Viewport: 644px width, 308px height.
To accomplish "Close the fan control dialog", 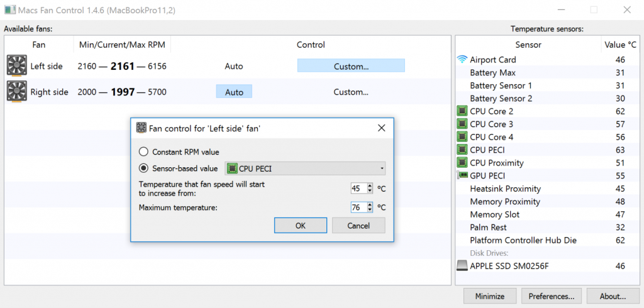I will (x=381, y=128).
